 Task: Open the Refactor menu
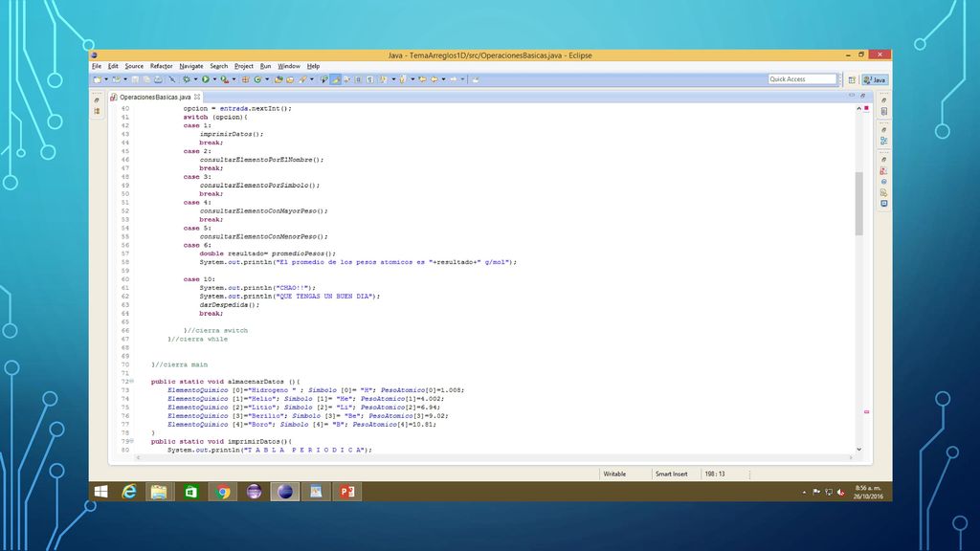point(161,66)
